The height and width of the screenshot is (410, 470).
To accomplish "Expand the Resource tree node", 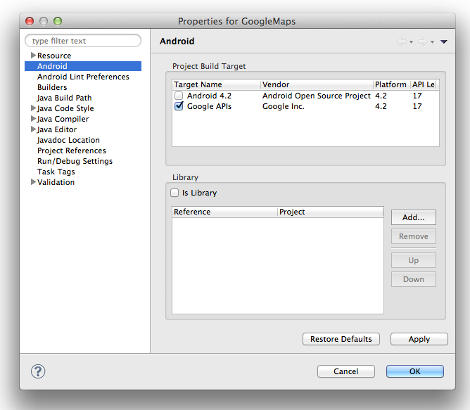I will [33, 55].
